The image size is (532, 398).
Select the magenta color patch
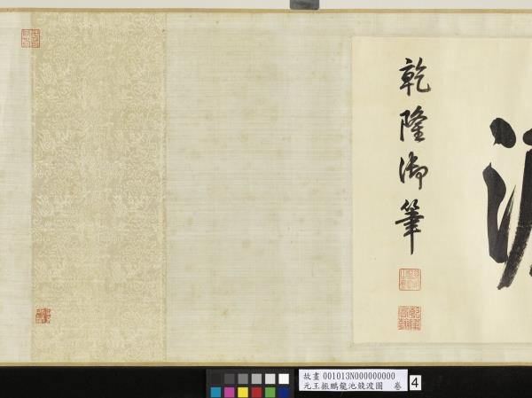[x=230, y=392]
